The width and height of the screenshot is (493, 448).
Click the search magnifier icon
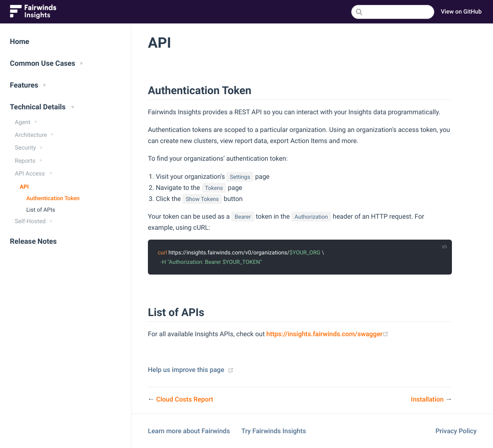tap(359, 12)
